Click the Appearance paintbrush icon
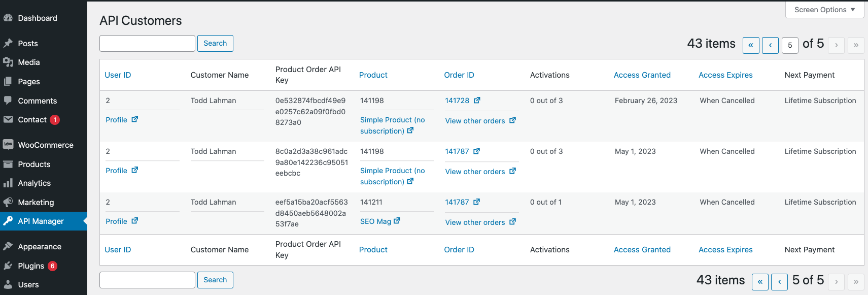Viewport: 868px width, 295px height. click(8, 246)
